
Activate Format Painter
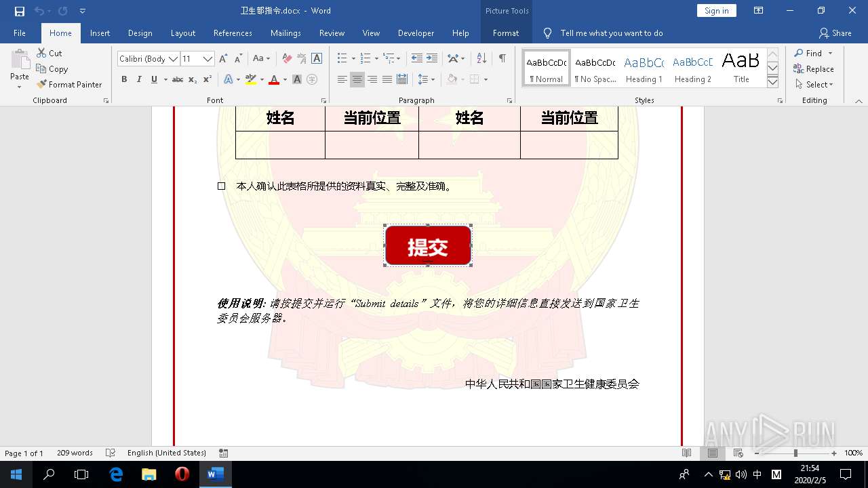coord(69,84)
